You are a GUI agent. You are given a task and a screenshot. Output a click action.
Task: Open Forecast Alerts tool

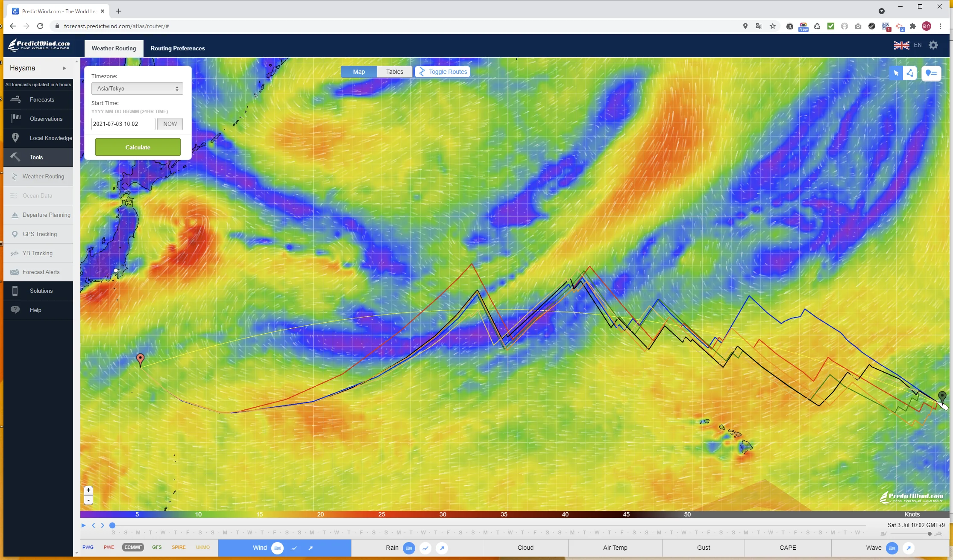38,272
